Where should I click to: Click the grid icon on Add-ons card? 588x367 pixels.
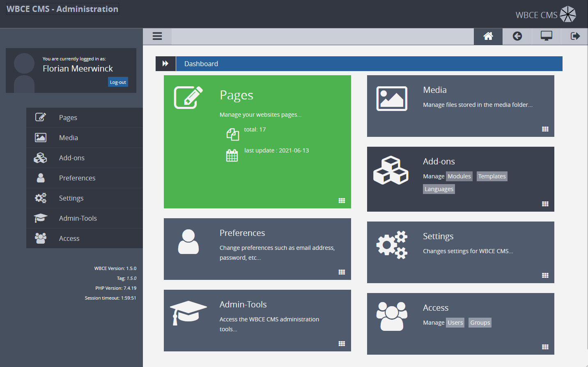click(545, 204)
